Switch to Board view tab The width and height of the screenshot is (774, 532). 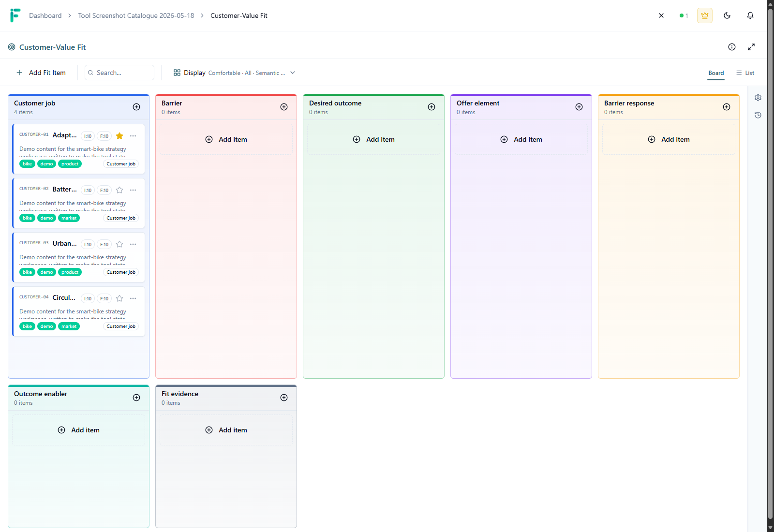[x=716, y=73]
